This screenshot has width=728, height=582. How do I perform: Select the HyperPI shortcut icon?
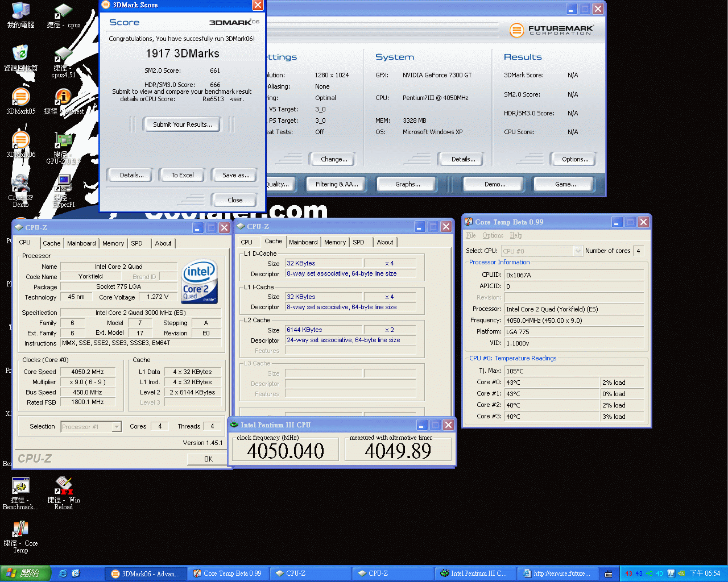click(63, 191)
